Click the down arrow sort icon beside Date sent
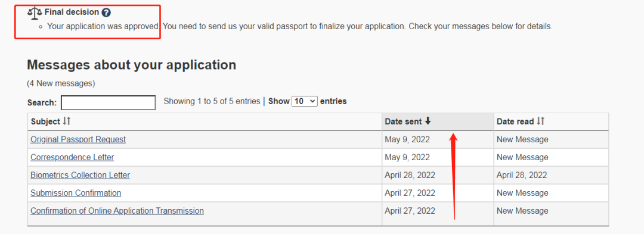Image resolution: width=644 pixels, height=234 pixels. coord(428,121)
